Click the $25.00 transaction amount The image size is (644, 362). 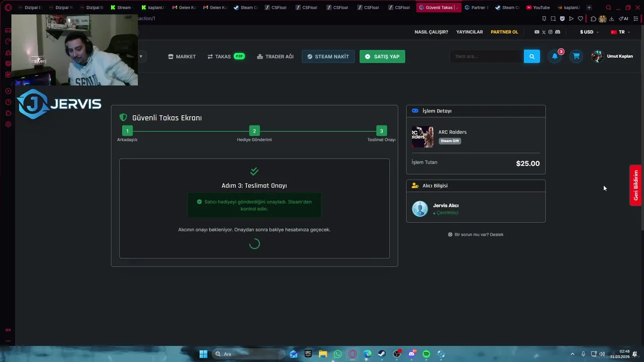528,163
